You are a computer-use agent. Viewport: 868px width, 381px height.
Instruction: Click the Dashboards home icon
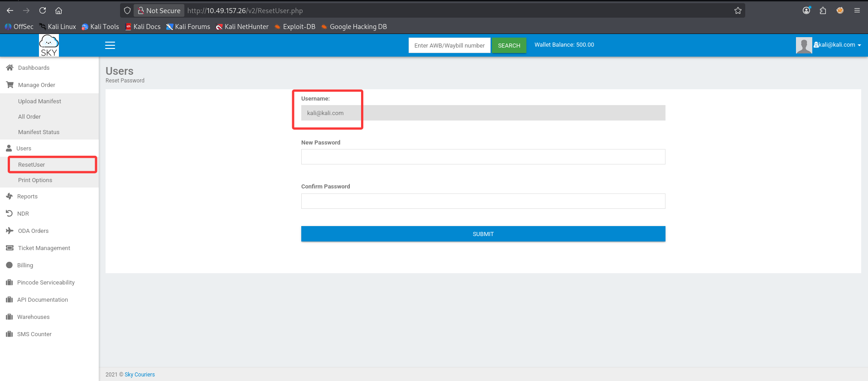[10, 68]
